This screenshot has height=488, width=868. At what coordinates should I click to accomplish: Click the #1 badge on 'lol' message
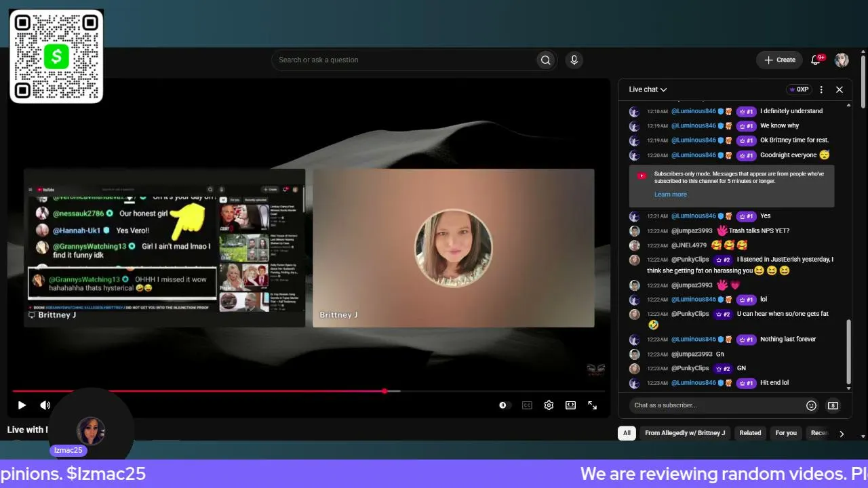coord(746,300)
